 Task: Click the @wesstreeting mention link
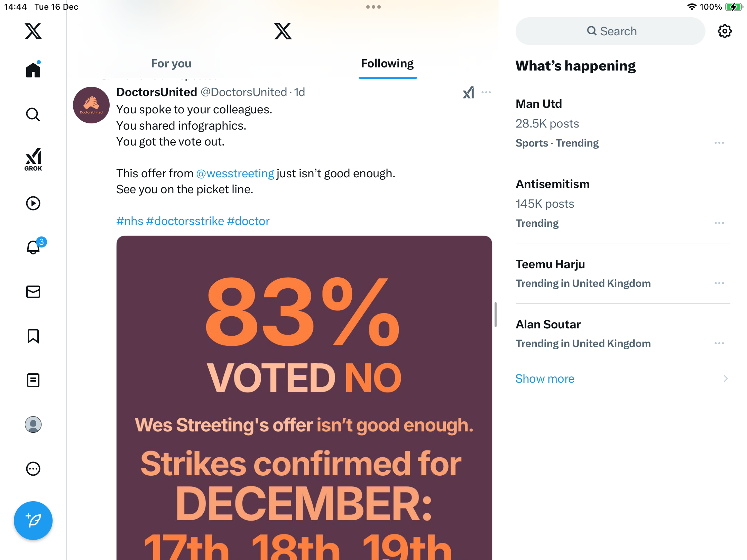point(235,173)
